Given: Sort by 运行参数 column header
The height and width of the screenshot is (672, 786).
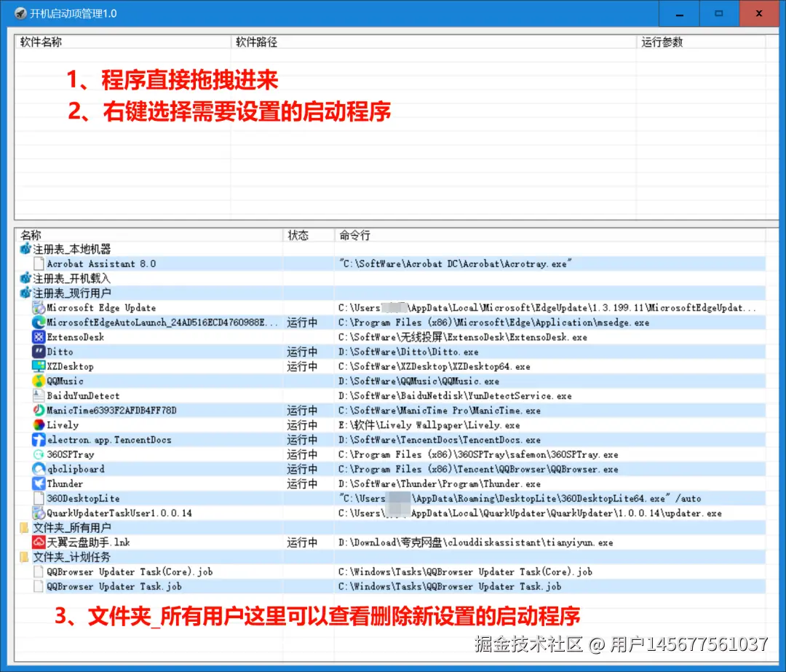Looking at the screenshot, I should [x=700, y=42].
